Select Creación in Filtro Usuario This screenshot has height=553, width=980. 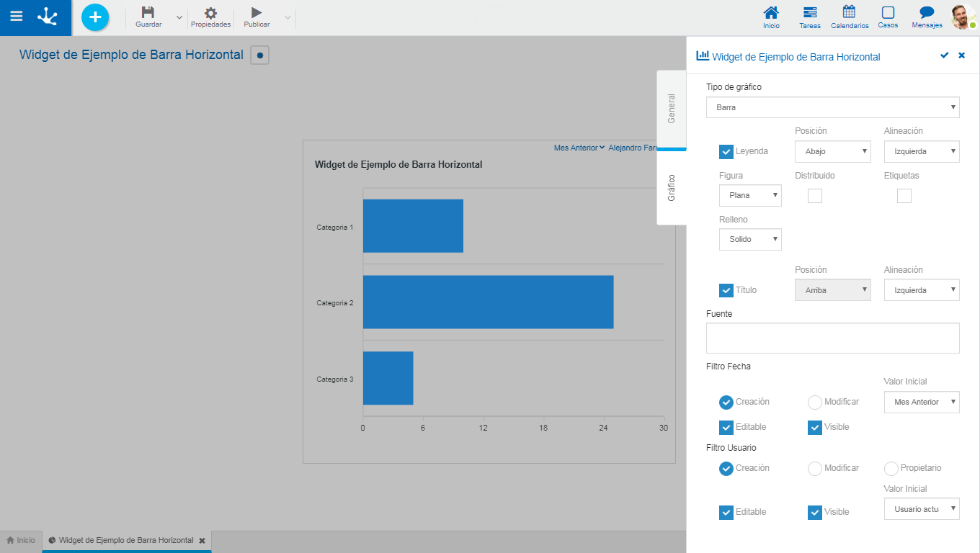click(x=726, y=468)
